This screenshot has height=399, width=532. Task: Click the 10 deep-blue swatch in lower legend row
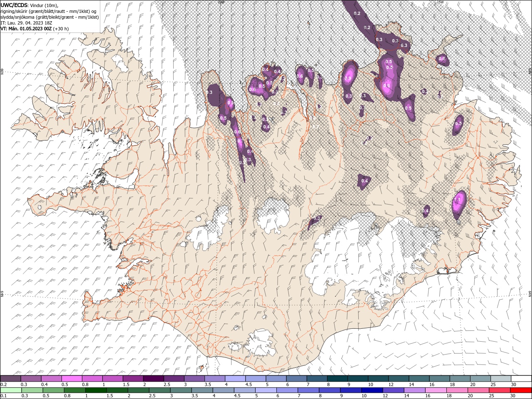pyautogui.click(x=372, y=390)
